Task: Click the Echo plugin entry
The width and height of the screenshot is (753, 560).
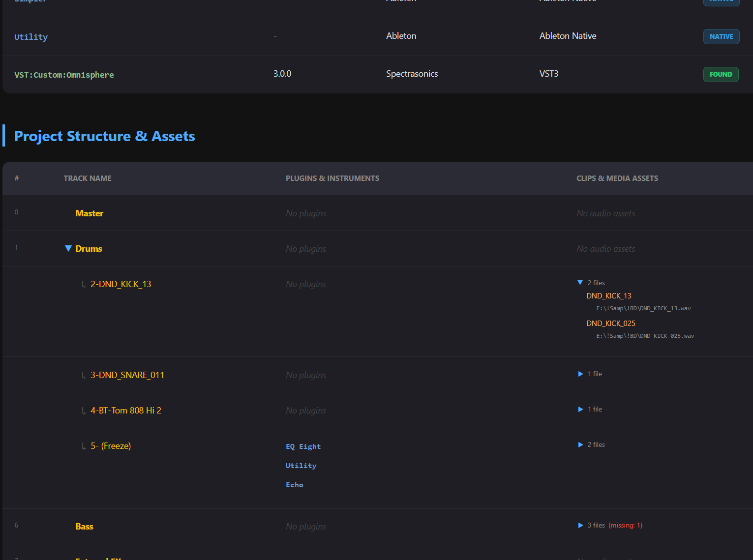Action: (x=294, y=485)
